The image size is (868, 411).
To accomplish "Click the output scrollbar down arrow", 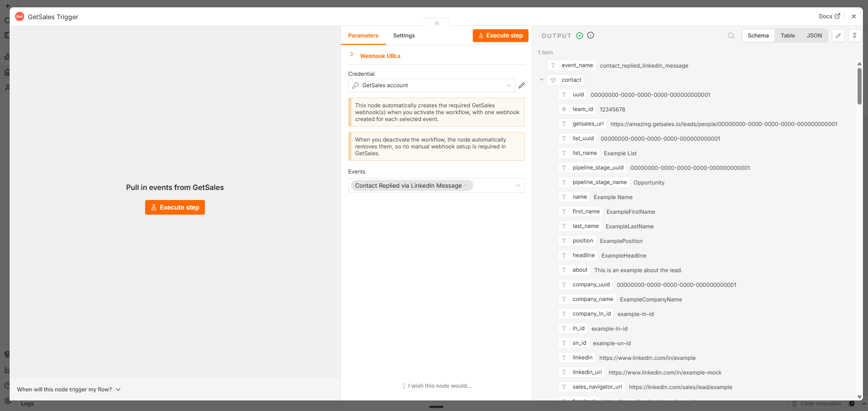I will [x=859, y=397].
